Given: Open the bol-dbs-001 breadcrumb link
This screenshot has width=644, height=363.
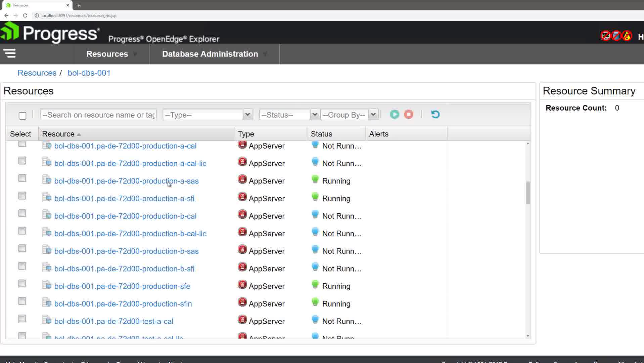Looking at the screenshot, I should [89, 73].
